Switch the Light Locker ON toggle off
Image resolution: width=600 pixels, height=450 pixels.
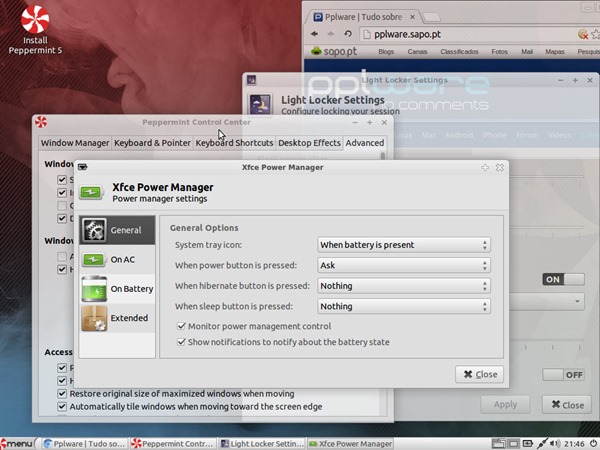pos(563,279)
